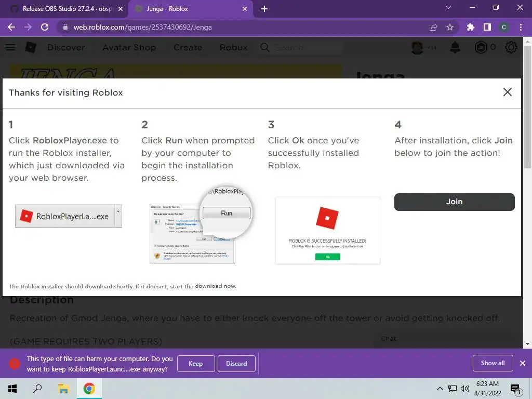Open the clock showing 6:23 AM
The height and width of the screenshot is (399, 532).
click(487, 389)
